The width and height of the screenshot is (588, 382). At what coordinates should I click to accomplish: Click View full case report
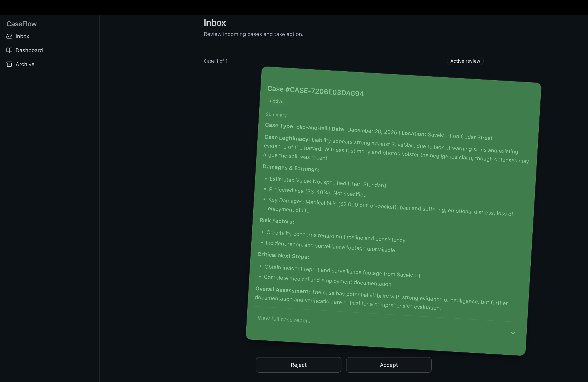(283, 319)
